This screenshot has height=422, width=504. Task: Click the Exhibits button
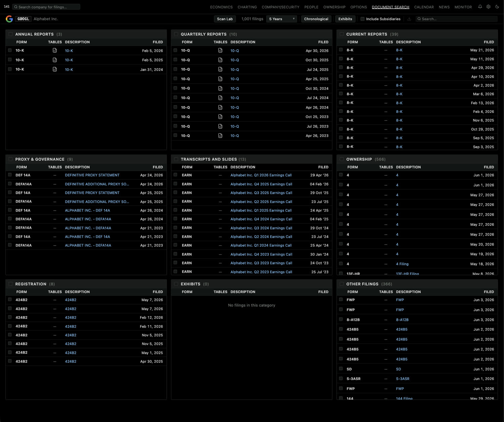pyautogui.click(x=345, y=19)
